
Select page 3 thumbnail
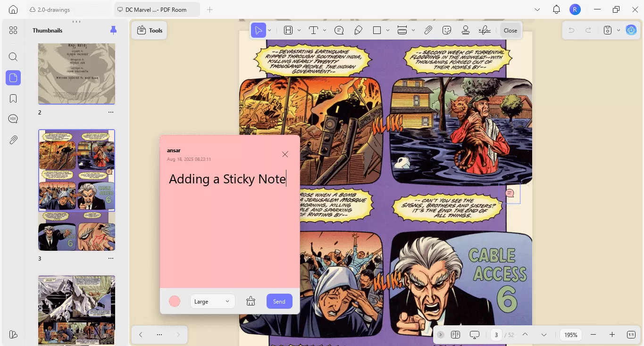76,190
